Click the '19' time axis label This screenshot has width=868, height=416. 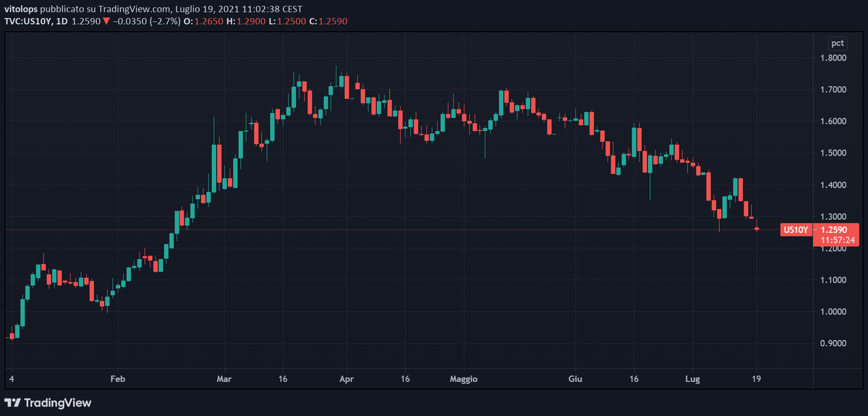coord(757,378)
